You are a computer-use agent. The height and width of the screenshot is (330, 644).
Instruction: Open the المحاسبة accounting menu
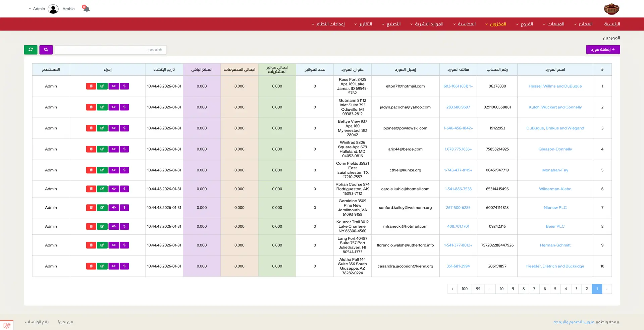point(465,24)
